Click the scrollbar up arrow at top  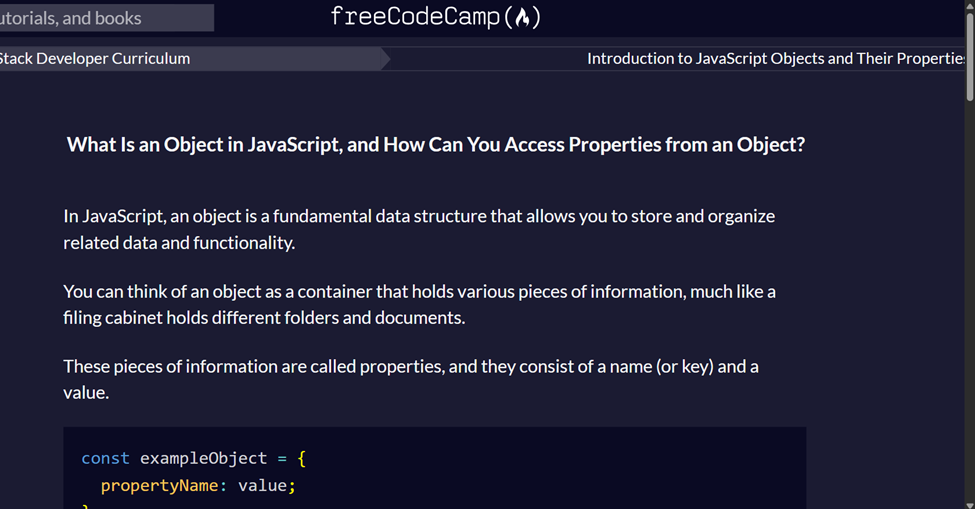pos(969,6)
